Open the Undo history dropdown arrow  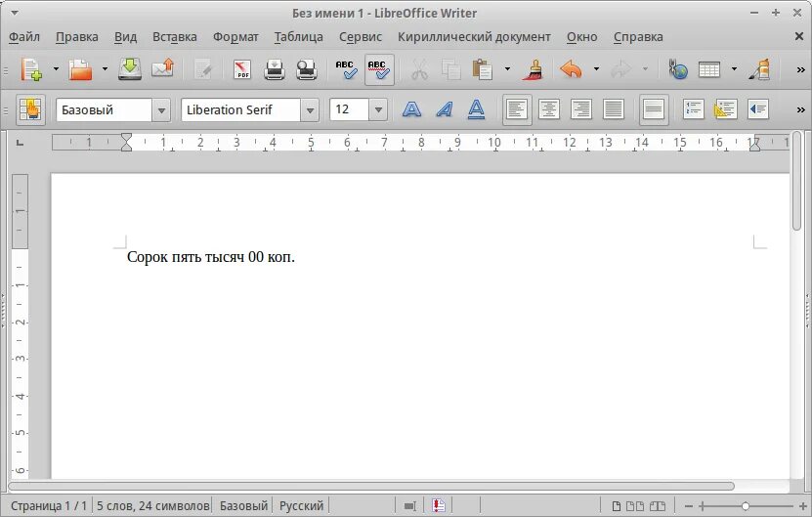pos(596,68)
